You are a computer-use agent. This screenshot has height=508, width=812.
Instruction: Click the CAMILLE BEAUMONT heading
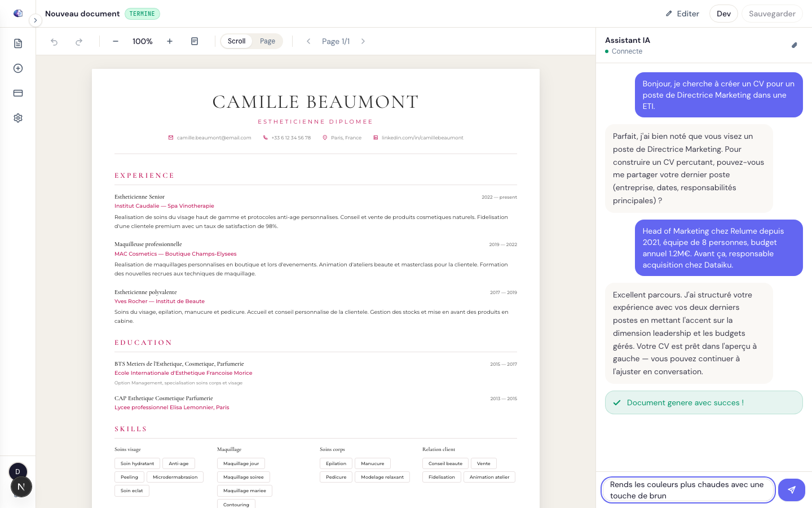coord(316,102)
